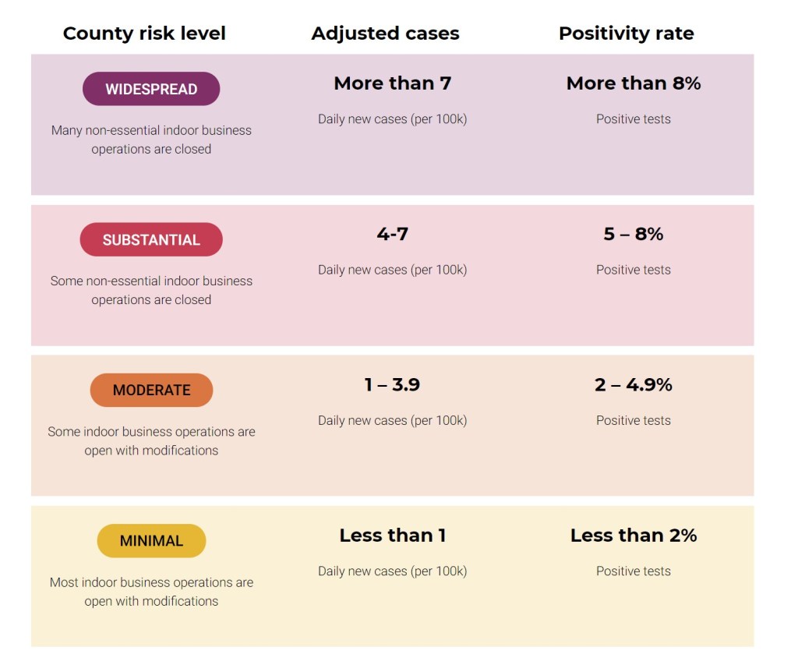Select the "5 – 8%" positivity value
The image size is (798, 672).
click(633, 234)
